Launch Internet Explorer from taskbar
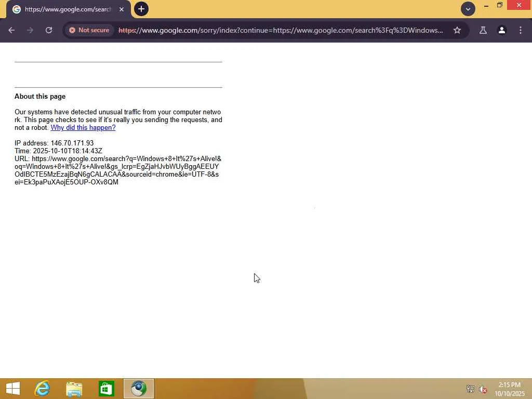This screenshot has height=399, width=532. click(x=43, y=389)
